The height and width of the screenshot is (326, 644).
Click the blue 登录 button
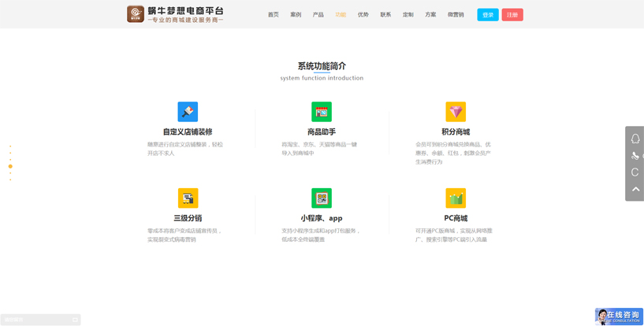488,15
